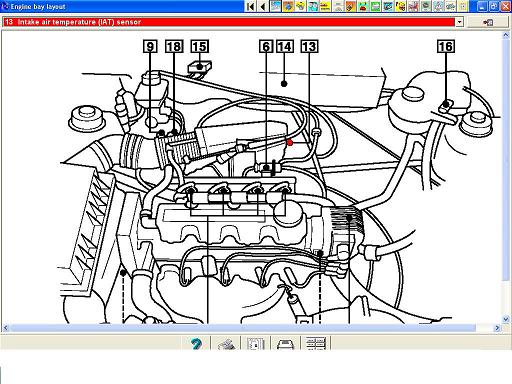Viewport: 512px width, 384px height.
Task: Select component label 13 in diagram
Action: pyautogui.click(x=309, y=47)
